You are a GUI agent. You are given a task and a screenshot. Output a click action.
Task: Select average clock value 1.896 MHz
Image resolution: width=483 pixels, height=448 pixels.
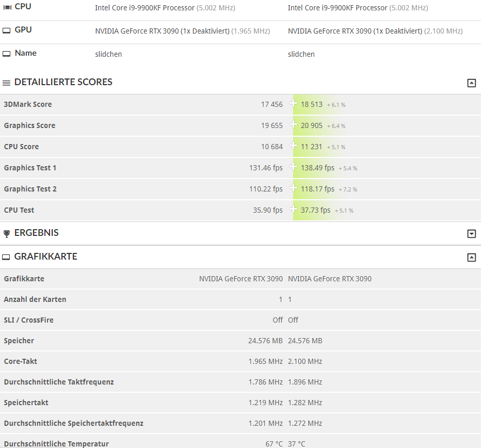point(305,382)
